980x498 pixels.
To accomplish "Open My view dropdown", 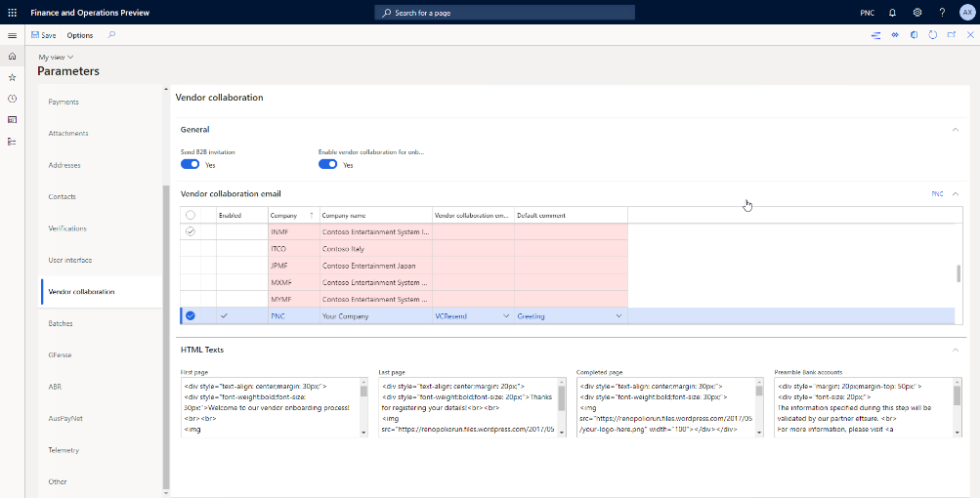I will (x=56, y=57).
